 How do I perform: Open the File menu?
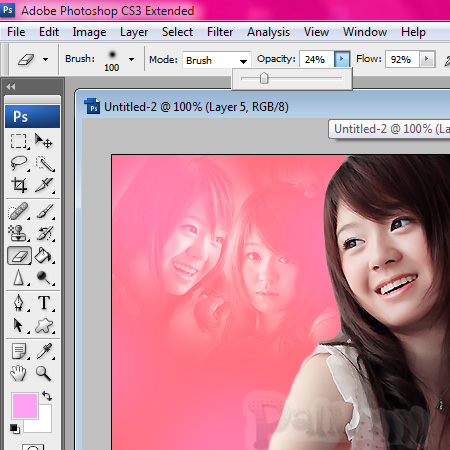click(x=16, y=32)
